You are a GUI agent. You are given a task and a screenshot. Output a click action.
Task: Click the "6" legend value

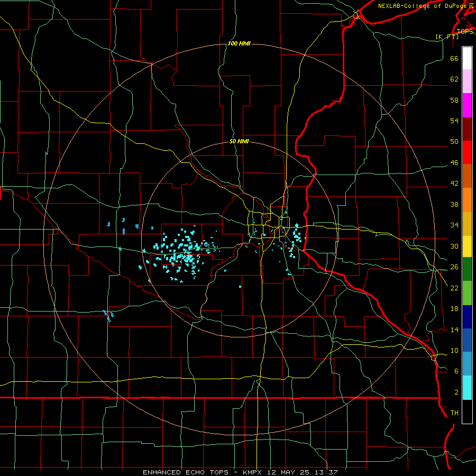(x=456, y=371)
